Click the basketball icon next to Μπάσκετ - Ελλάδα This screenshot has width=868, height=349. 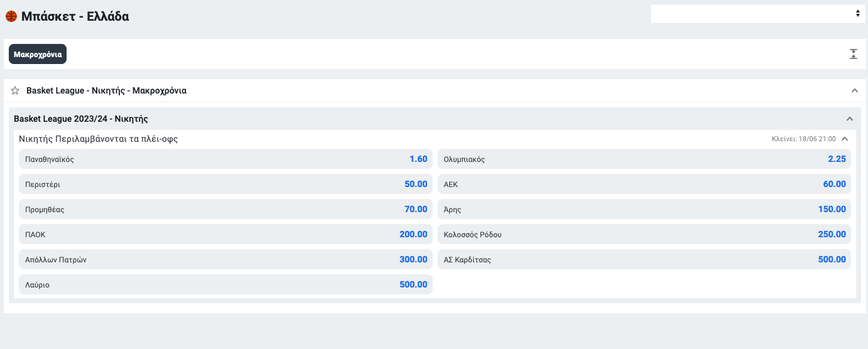[11, 16]
